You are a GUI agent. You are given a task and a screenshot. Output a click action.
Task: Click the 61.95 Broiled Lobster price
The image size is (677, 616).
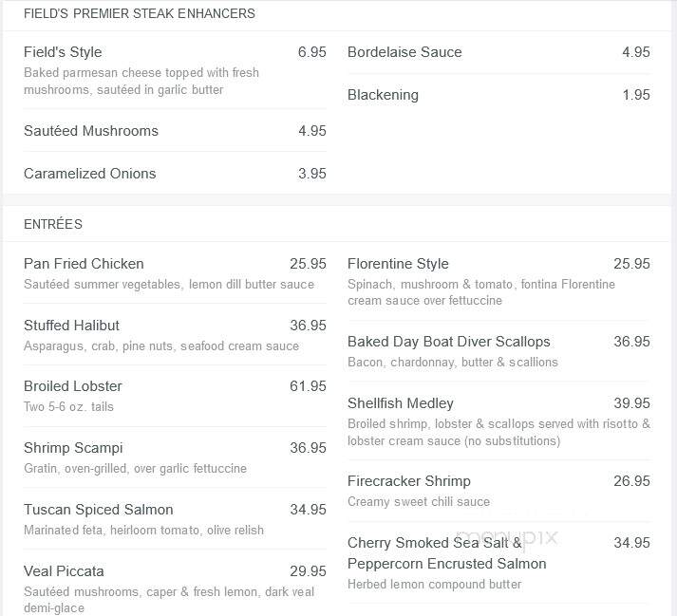tap(308, 386)
